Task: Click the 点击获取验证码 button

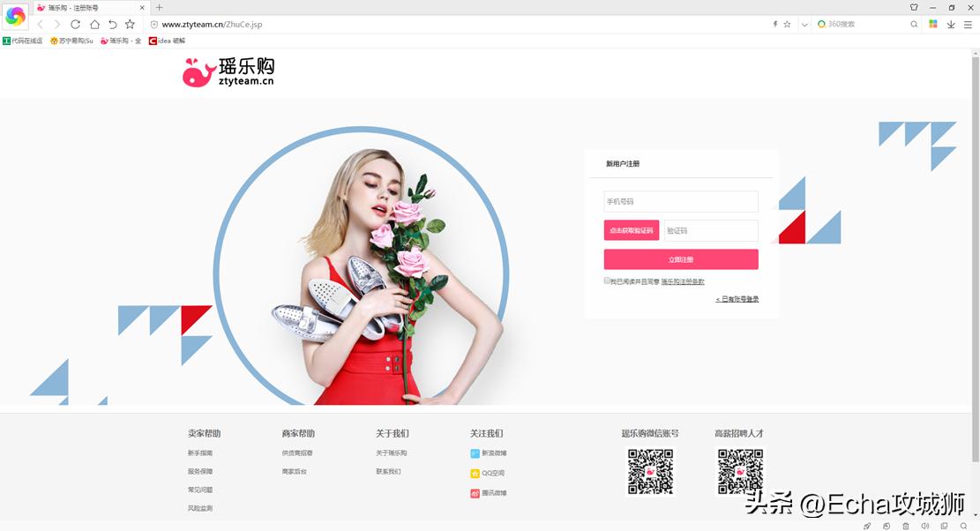Action: 630,229
